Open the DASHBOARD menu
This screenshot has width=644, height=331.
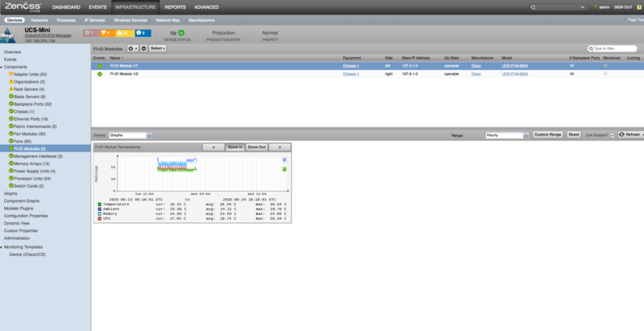[x=66, y=7]
